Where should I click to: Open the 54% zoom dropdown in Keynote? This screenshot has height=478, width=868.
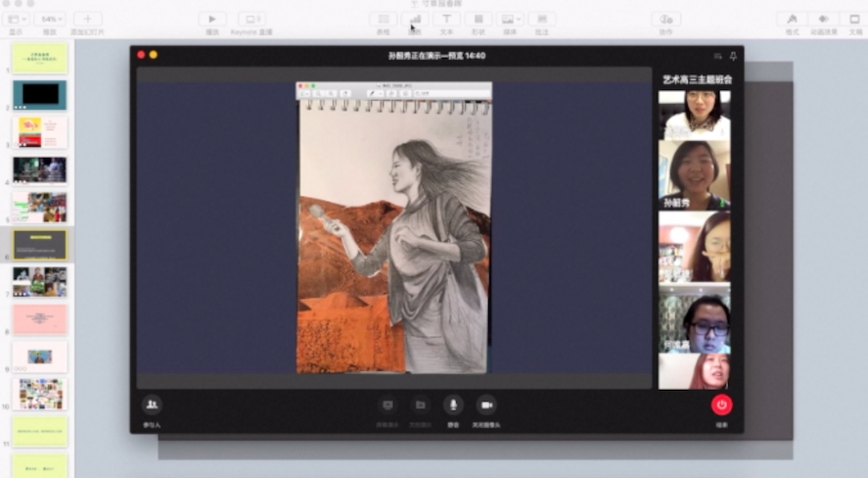pos(50,19)
